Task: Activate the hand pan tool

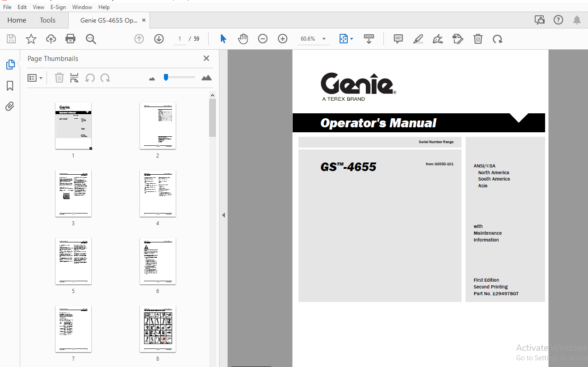Action: point(243,39)
